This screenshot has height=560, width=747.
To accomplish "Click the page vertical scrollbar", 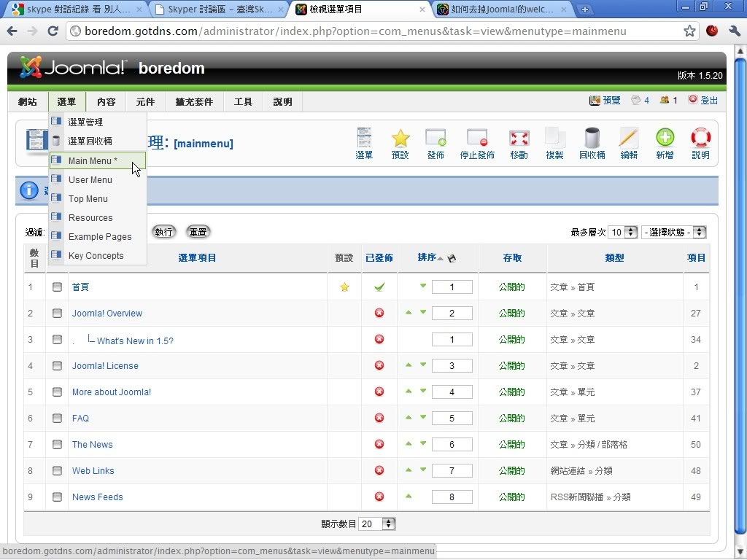I will click(x=740, y=295).
